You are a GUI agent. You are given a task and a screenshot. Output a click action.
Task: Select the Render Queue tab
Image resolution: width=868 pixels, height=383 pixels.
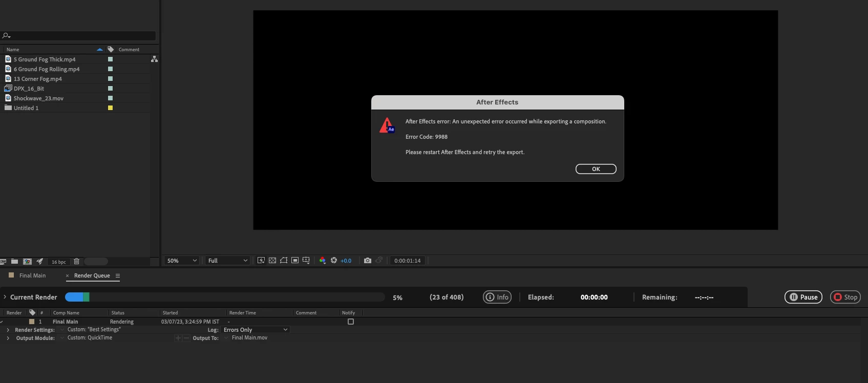point(92,275)
